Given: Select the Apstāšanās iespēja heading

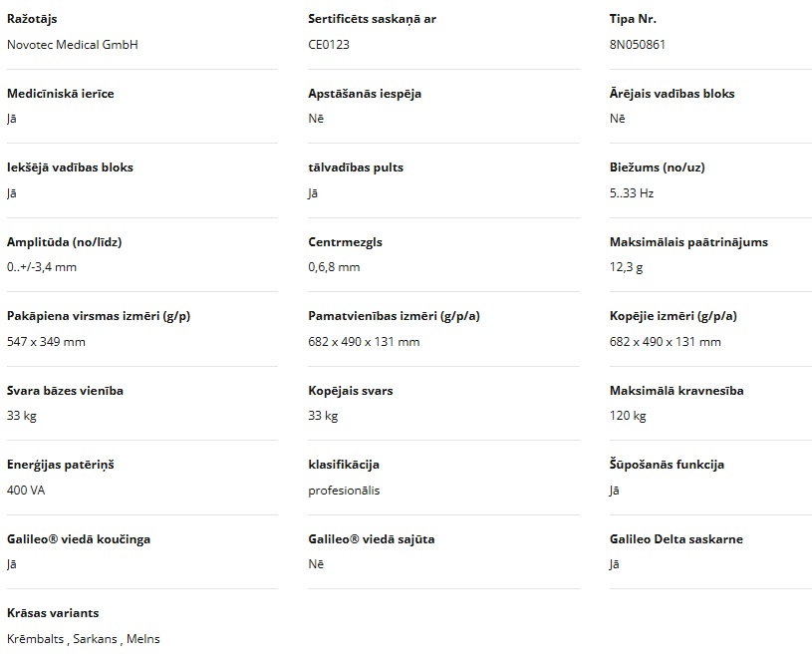Looking at the screenshot, I should pos(365,94).
